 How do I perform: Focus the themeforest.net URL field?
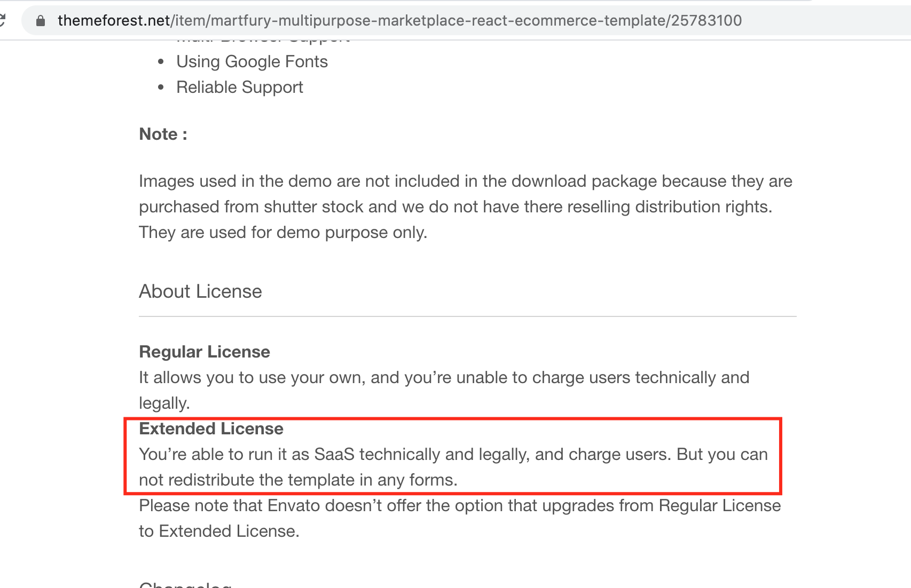(x=399, y=21)
